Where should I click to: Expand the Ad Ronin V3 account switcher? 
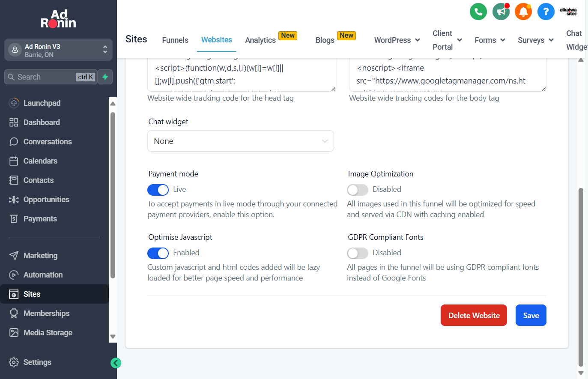pyautogui.click(x=58, y=50)
